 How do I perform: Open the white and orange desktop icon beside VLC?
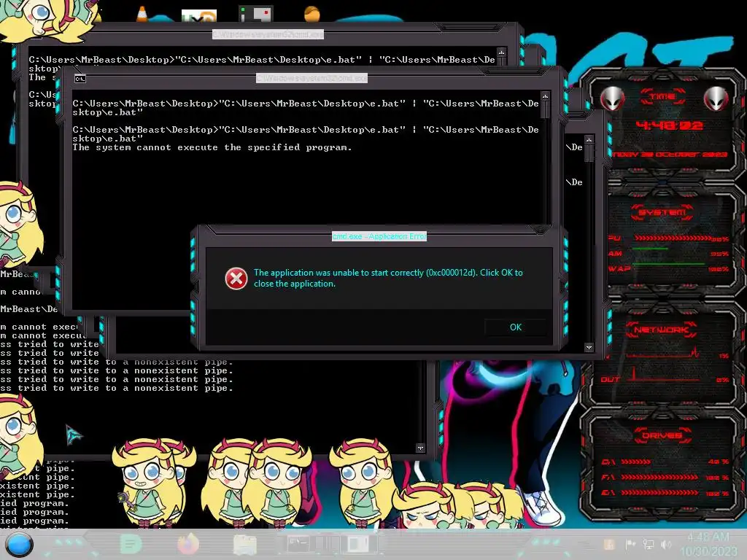[x=199, y=16]
